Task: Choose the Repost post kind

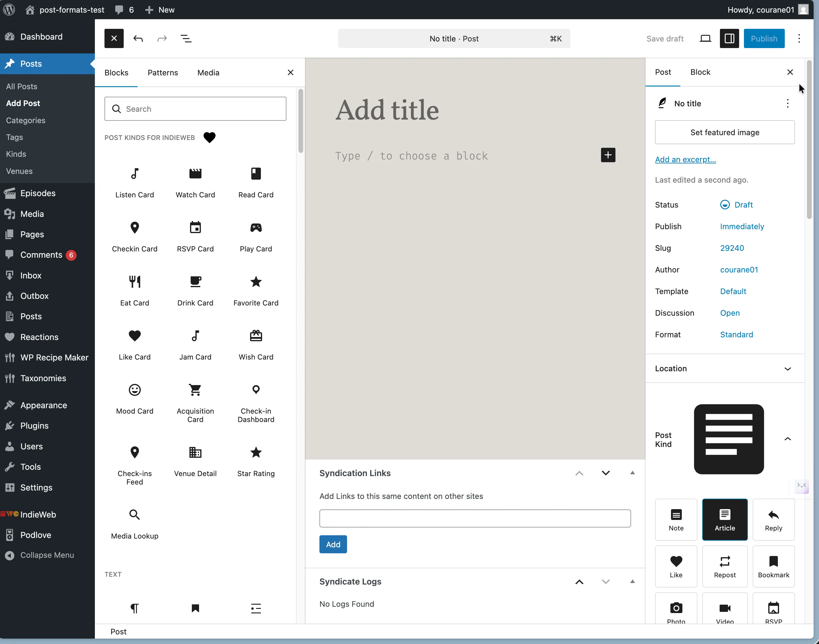Action: (x=724, y=566)
